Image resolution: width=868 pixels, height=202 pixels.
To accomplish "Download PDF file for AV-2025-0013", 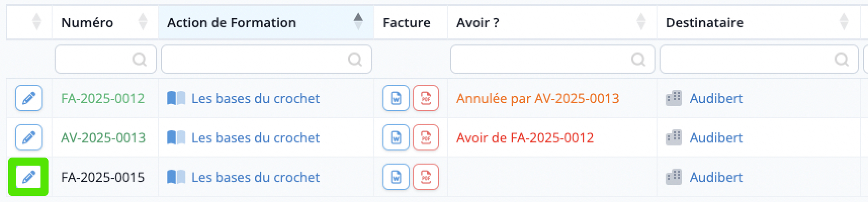I will coord(426,137).
